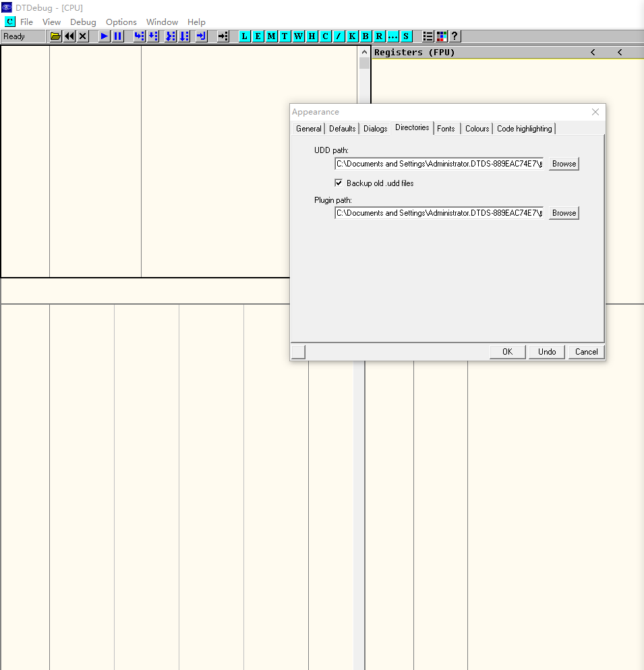Click disassembly scrollbar up arrow
The height and width of the screenshot is (670, 644).
coord(364,52)
